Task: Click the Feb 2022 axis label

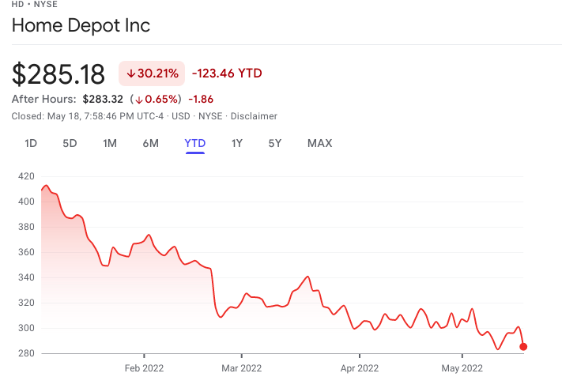Action: (x=144, y=368)
